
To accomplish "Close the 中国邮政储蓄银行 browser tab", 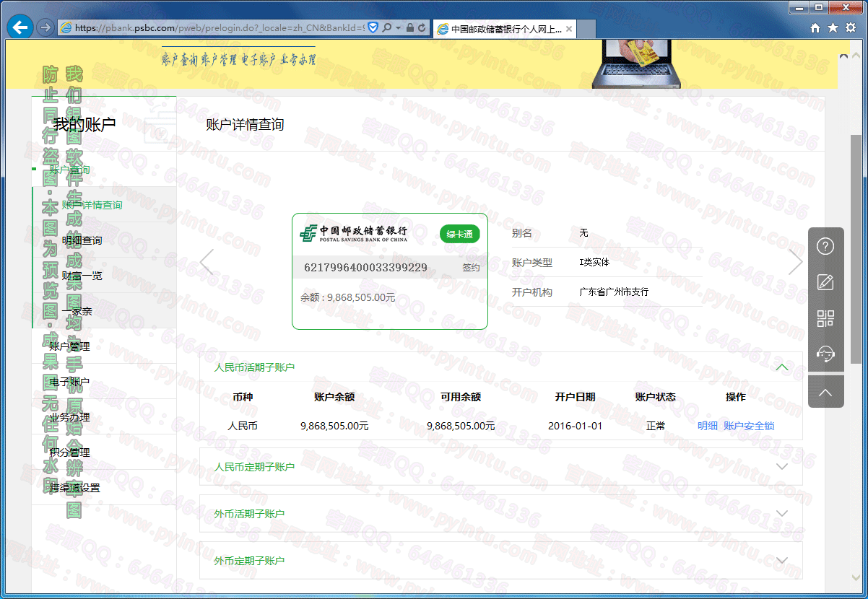I will coord(569,29).
